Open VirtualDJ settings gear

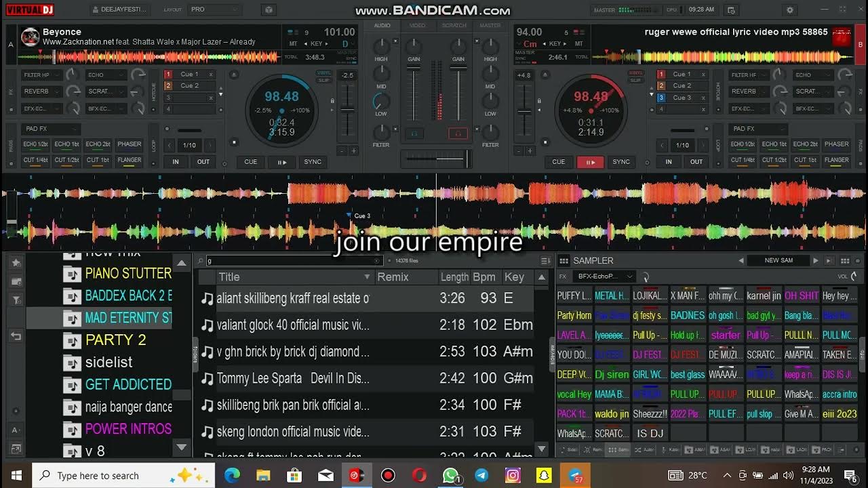789,10
